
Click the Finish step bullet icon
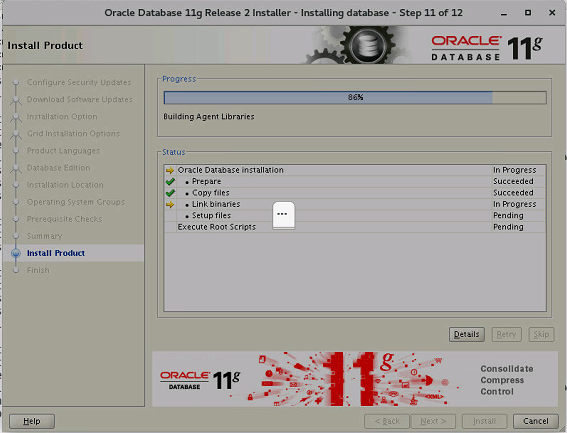click(x=16, y=270)
